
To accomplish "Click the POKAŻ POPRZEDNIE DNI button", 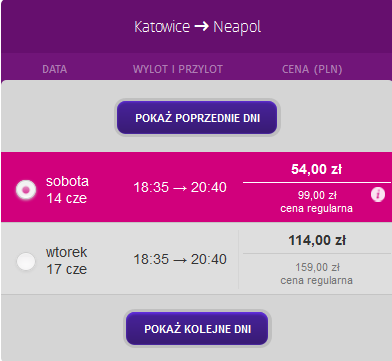I will [197, 118].
